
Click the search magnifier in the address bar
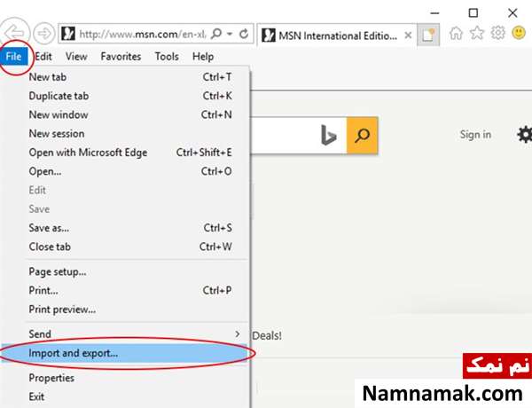coord(216,34)
